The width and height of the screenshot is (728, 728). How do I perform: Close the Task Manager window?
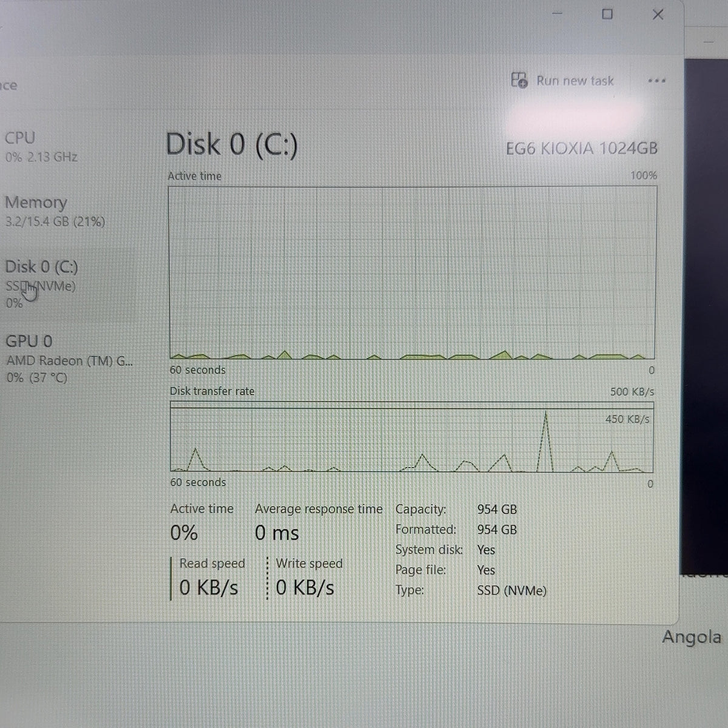click(x=658, y=14)
